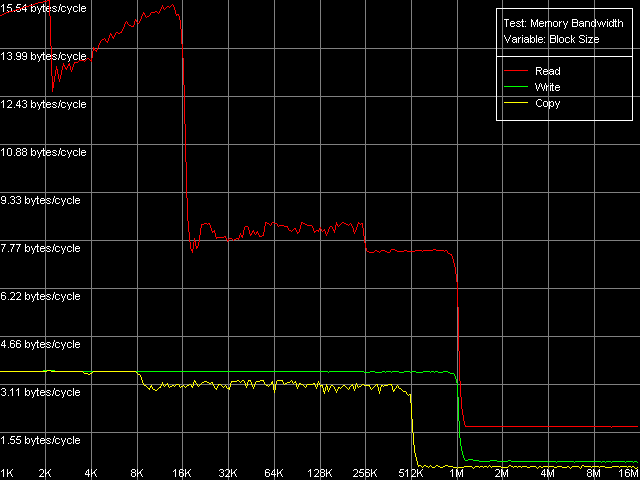Click the 128K block size label
This screenshot has width=640, height=480.
click(x=320, y=472)
